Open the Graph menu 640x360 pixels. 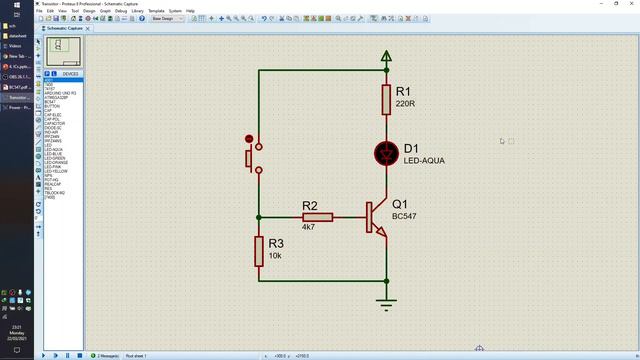click(105, 11)
